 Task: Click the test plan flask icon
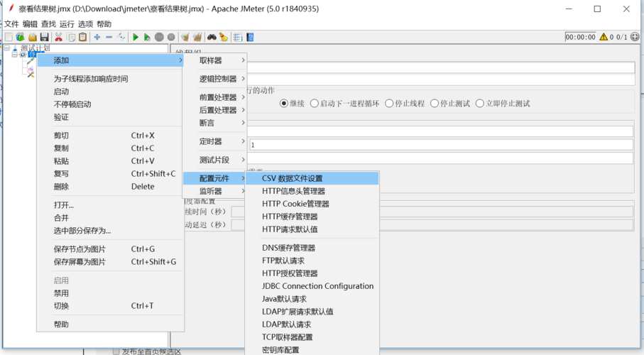(x=15, y=48)
